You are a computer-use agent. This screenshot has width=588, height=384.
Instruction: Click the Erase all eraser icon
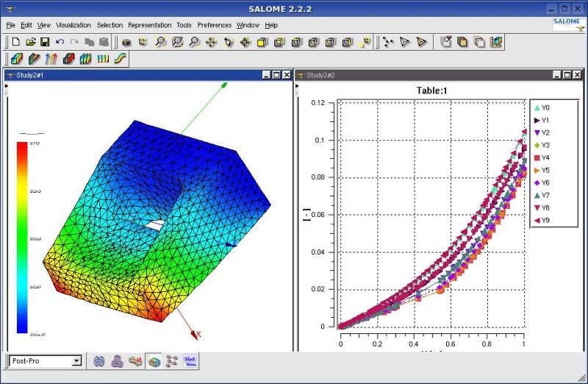point(445,42)
